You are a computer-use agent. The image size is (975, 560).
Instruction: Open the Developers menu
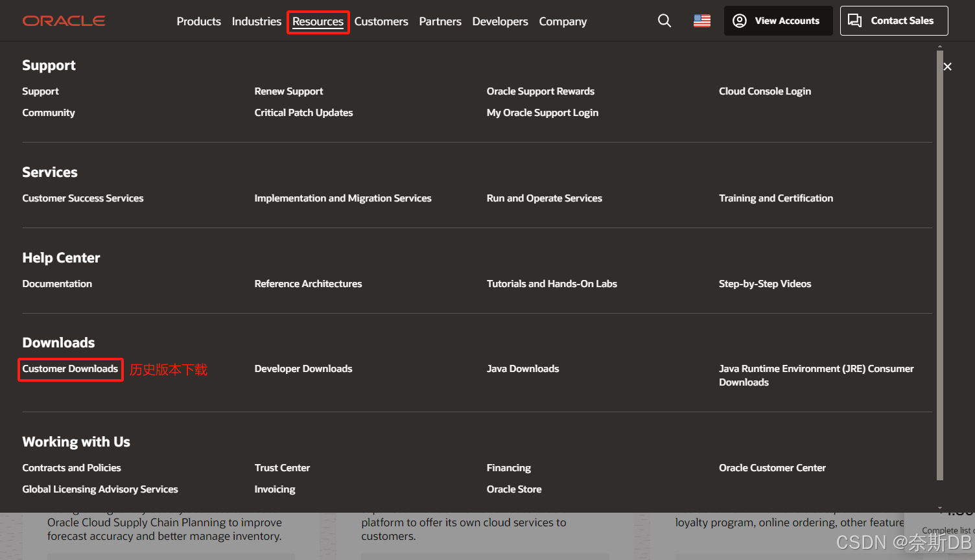[x=500, y=21]
